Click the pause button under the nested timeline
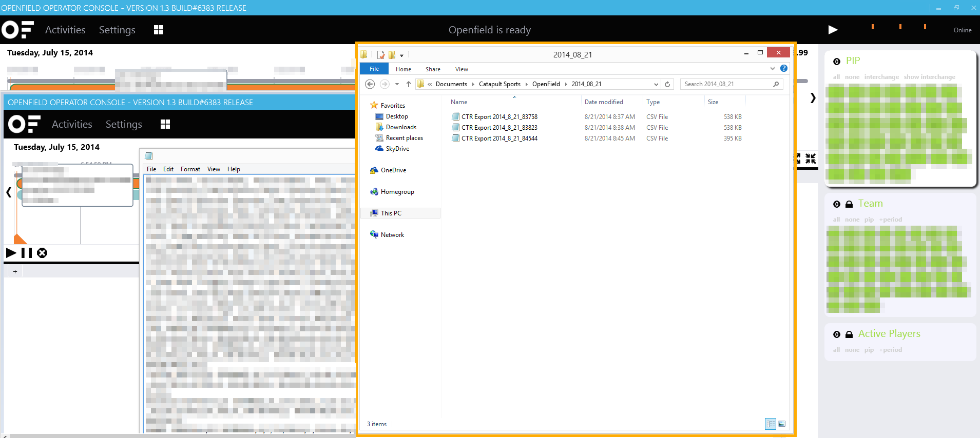Viewport: 980px width, 438px height. pyautogui.click(x=27, y=252)
